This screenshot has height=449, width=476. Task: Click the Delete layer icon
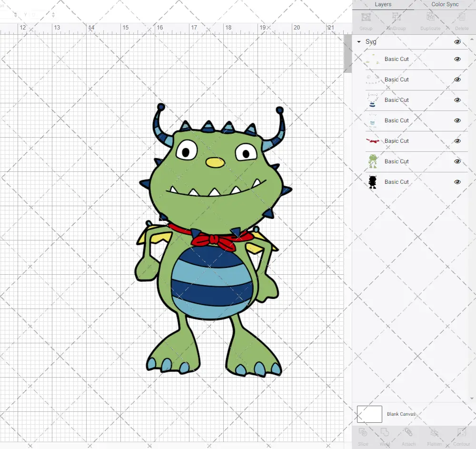coord(461,17)
